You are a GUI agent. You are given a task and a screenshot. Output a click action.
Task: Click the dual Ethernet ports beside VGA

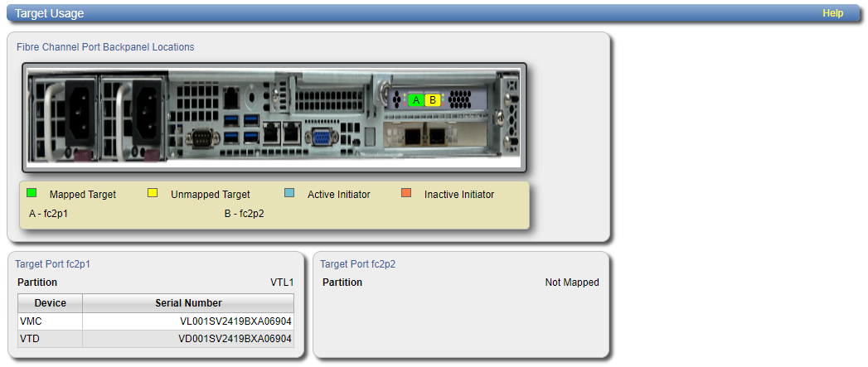point(282,130)
